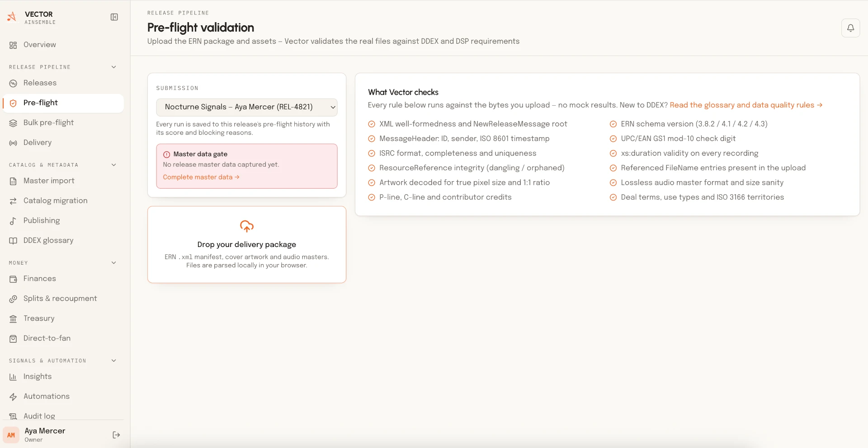The width and height of the screenshot is (868, 448).
Task: Click the Master import file icon
Action: 13,181
